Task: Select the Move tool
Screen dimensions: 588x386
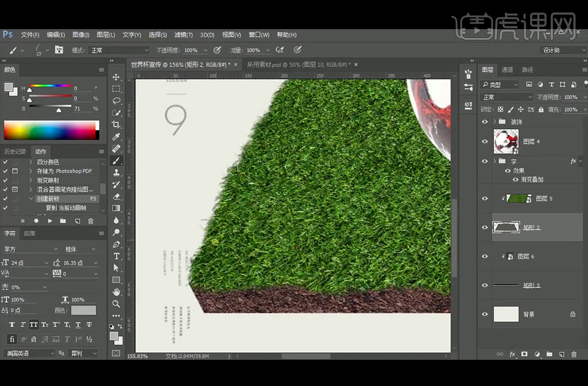Action: click(116, 77)
